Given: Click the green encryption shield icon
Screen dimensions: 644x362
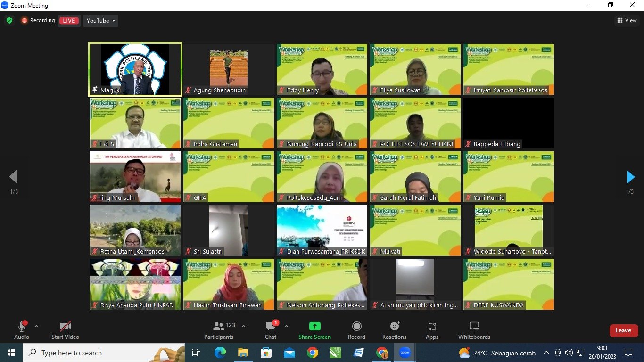Looking at the screenshot, I should click(9, 21).
